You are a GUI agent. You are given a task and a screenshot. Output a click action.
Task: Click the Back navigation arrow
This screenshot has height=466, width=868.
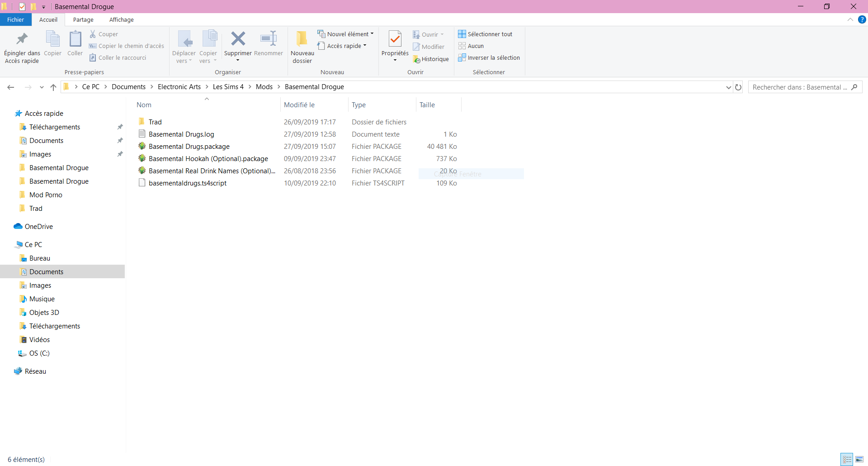click(11, 87)
